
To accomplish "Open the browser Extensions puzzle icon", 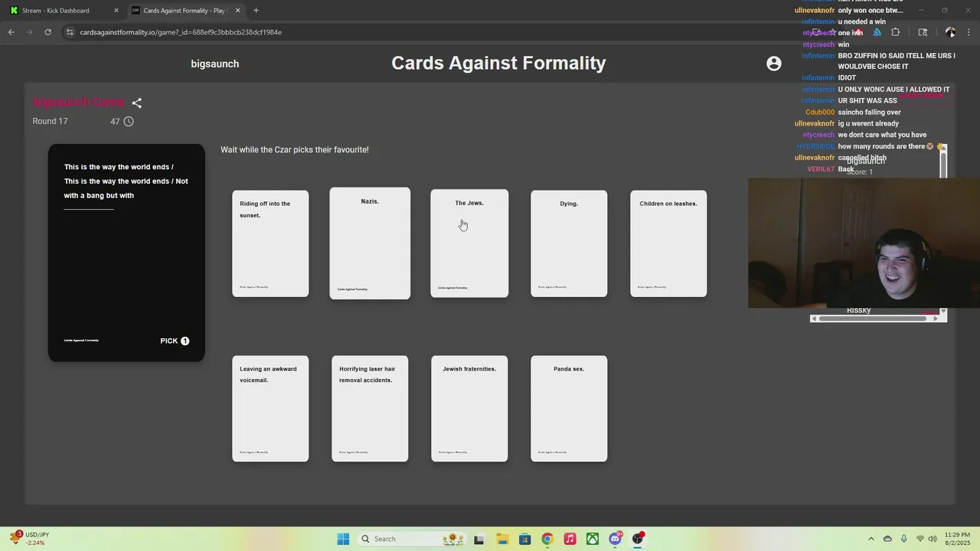I will pos(896,32).
